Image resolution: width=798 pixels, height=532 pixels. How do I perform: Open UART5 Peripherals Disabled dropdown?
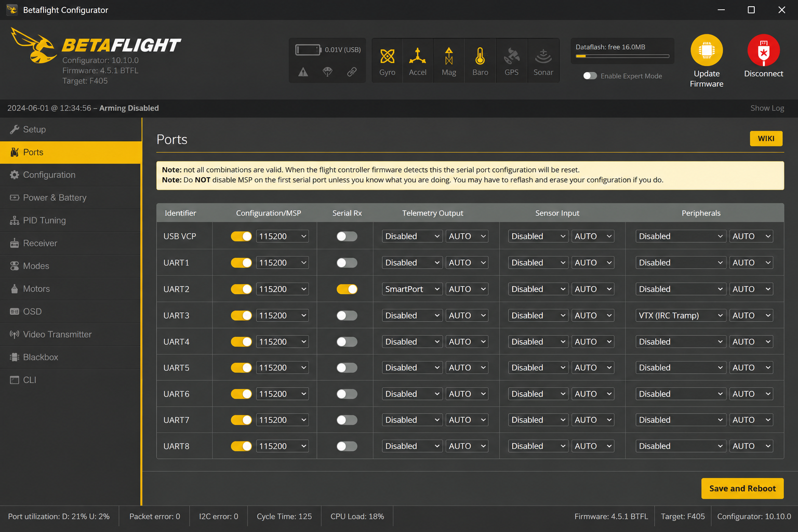point(681,368)
